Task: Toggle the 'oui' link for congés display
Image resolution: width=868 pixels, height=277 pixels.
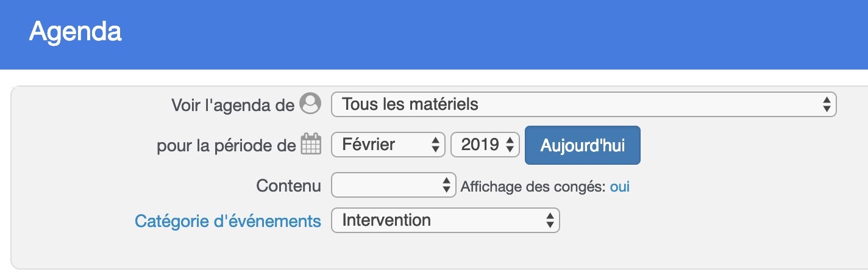Action: [x=620, y=187]
